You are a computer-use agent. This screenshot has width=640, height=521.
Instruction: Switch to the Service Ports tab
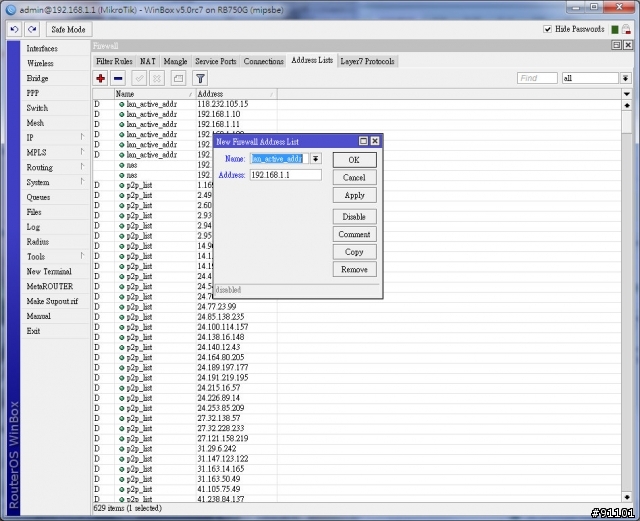216,61
